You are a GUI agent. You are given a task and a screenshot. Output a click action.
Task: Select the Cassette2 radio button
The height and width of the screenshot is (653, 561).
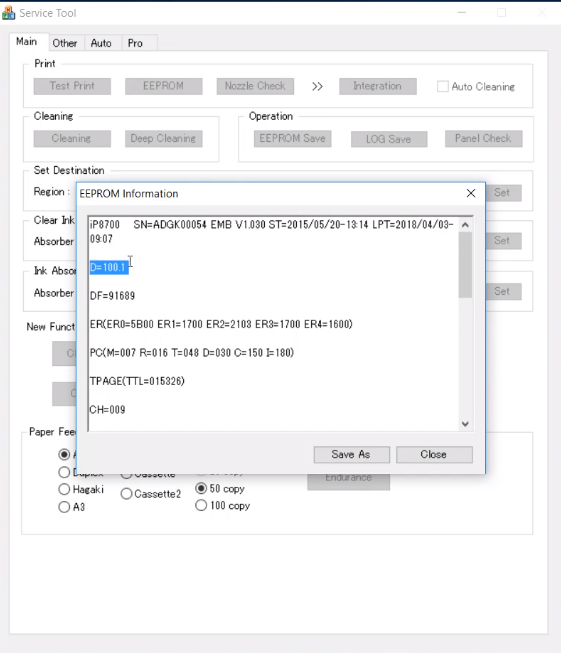[127, 494]
